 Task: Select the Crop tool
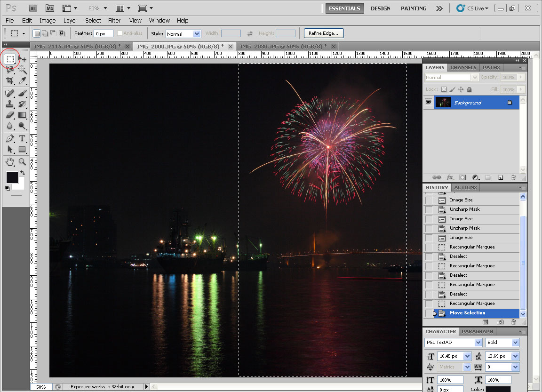(10, 80)
